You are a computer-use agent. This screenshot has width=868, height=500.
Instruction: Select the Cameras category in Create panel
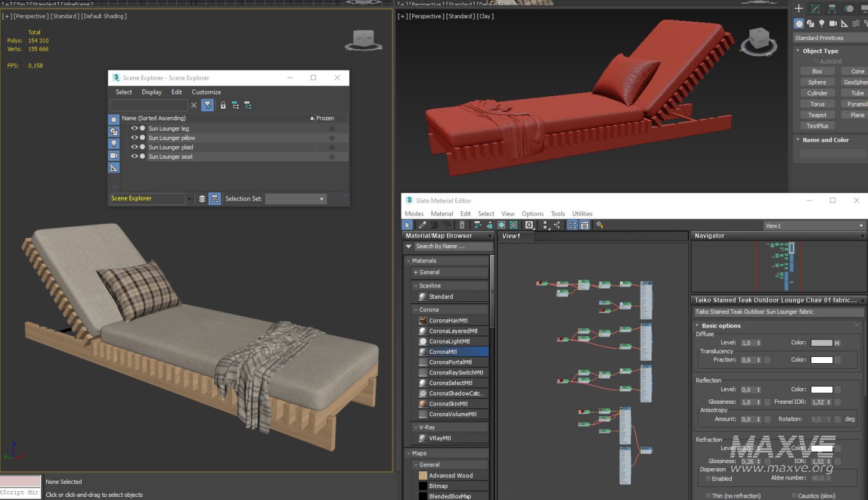coord(834,24)
